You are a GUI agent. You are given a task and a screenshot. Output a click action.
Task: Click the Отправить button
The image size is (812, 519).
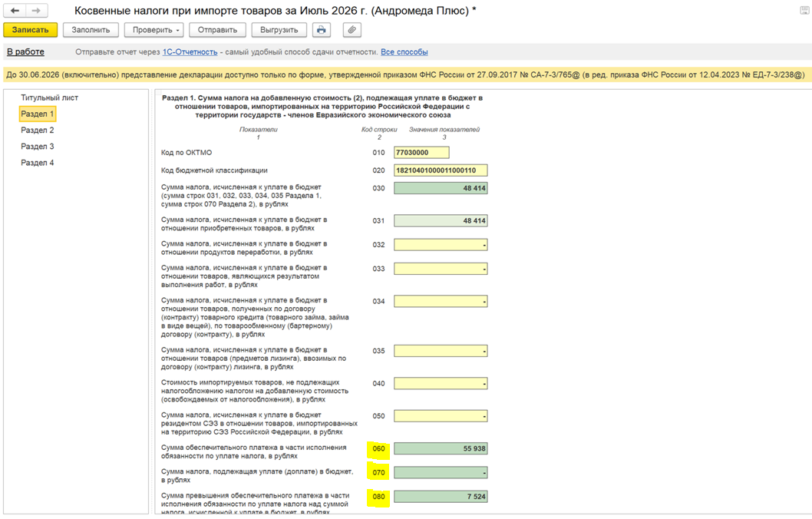point(217,30)
